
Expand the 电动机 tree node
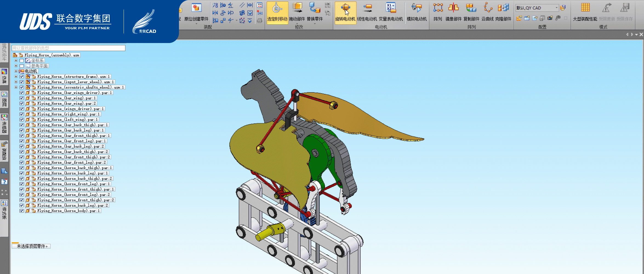pyautogui.click(x=16, y=71)
